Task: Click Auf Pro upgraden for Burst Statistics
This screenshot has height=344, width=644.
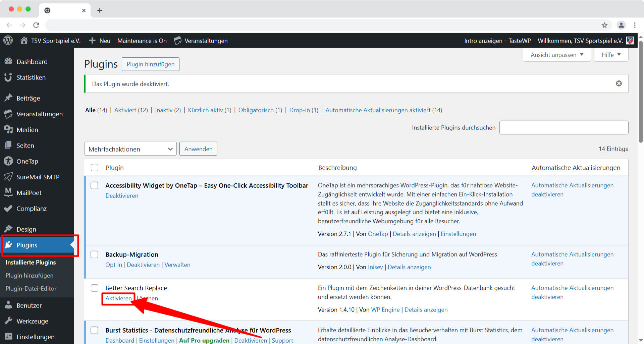Action: click(204, 340)
